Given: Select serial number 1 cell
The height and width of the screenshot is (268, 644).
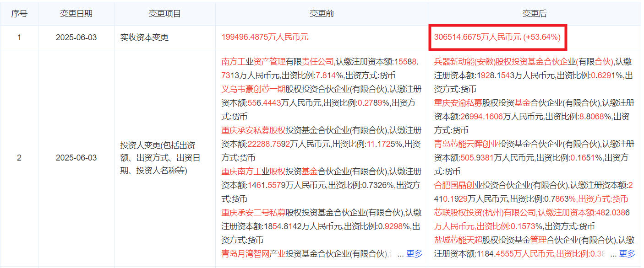Looking at the screenshot, I should click(19, 38).
